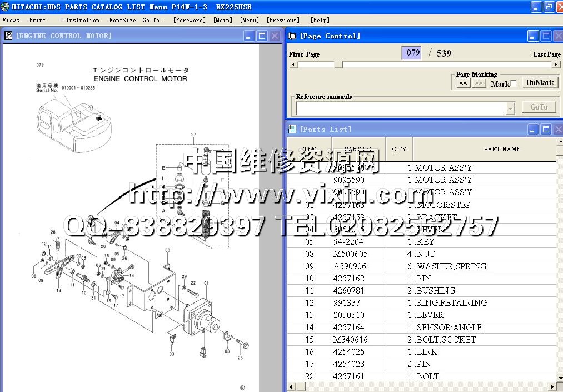563x392 pixels.
Task: Open the Illustration menu
Action: [x=79, y=20]
